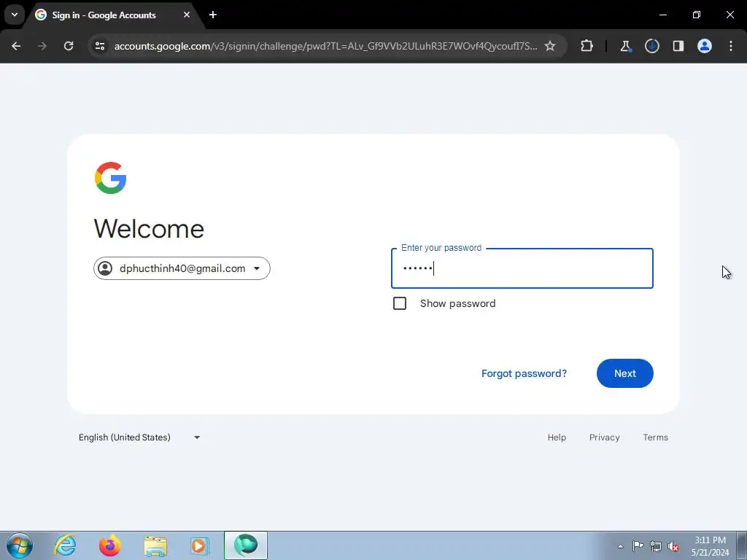The width and height of the screenshot is (747, 560).
Task: Expand the English (United States) language dropdown
Action: click(139, 437)
